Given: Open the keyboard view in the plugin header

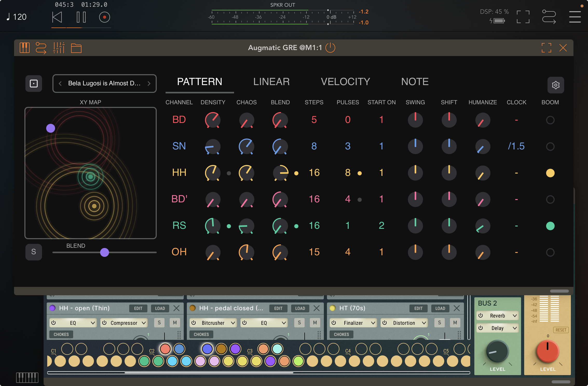Looking at the screenshot, I should pyautogui.click(x=25, y=48).
